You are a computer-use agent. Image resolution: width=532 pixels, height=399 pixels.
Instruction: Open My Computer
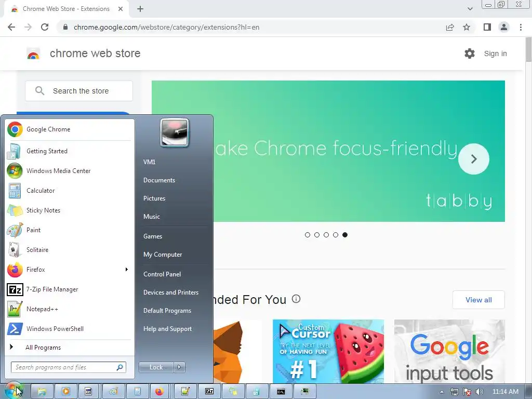pos(163,255)
